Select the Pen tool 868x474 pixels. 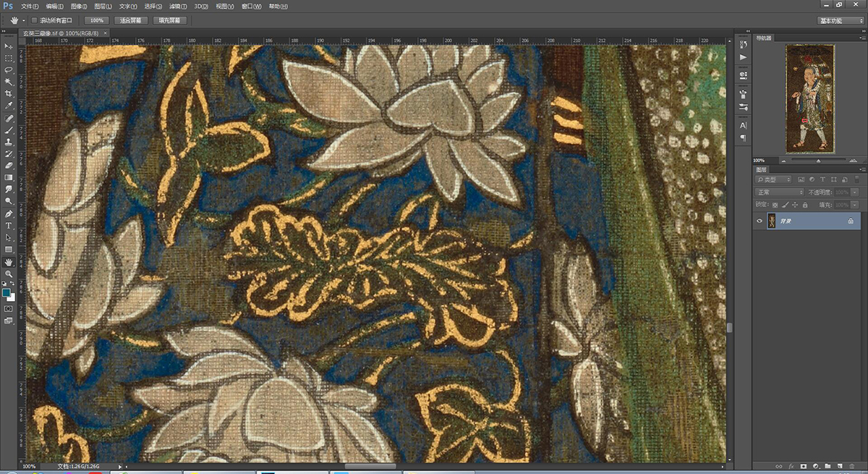[9, 214]
